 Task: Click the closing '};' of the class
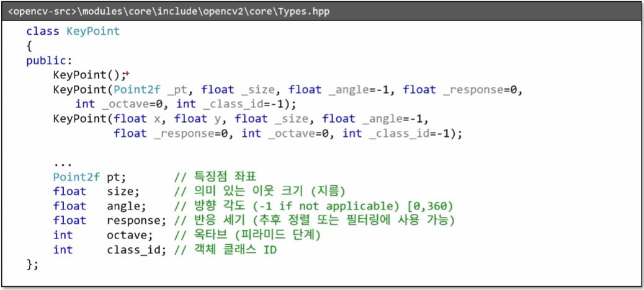[x=32, y=265]
